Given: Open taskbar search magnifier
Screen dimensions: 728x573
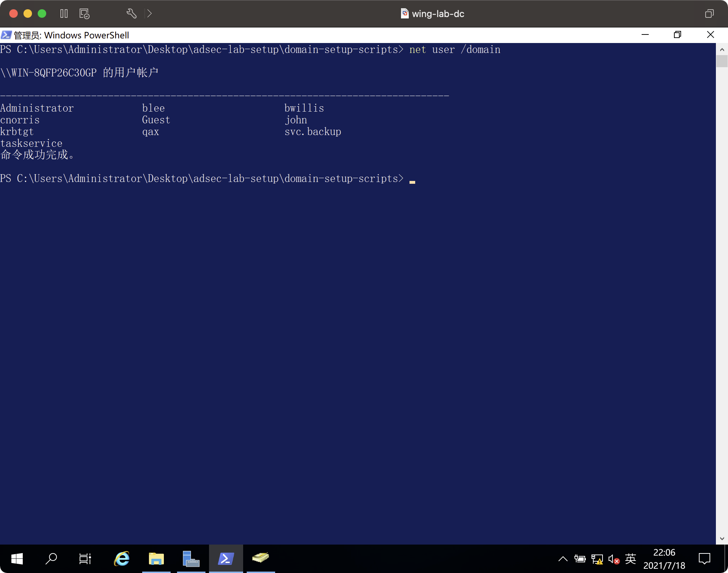Looking at the screenshot, I should 51,559.
